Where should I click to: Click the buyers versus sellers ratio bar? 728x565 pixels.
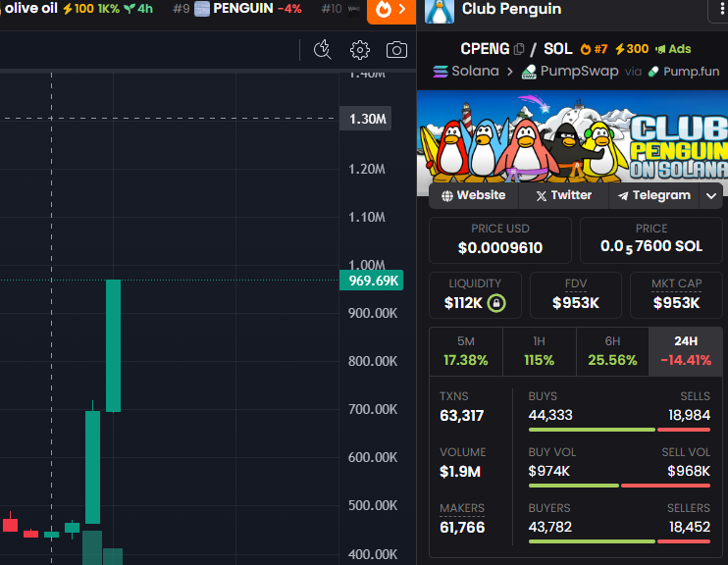coord(619,541)
